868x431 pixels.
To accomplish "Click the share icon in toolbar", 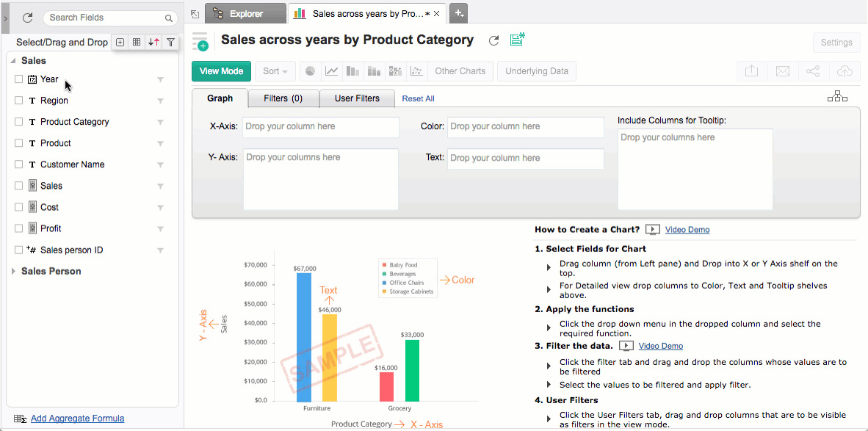I will 813,71.
